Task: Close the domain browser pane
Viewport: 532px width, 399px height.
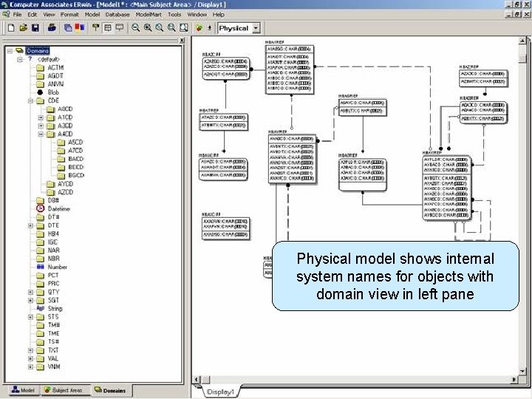Action: tap(182, 41)
